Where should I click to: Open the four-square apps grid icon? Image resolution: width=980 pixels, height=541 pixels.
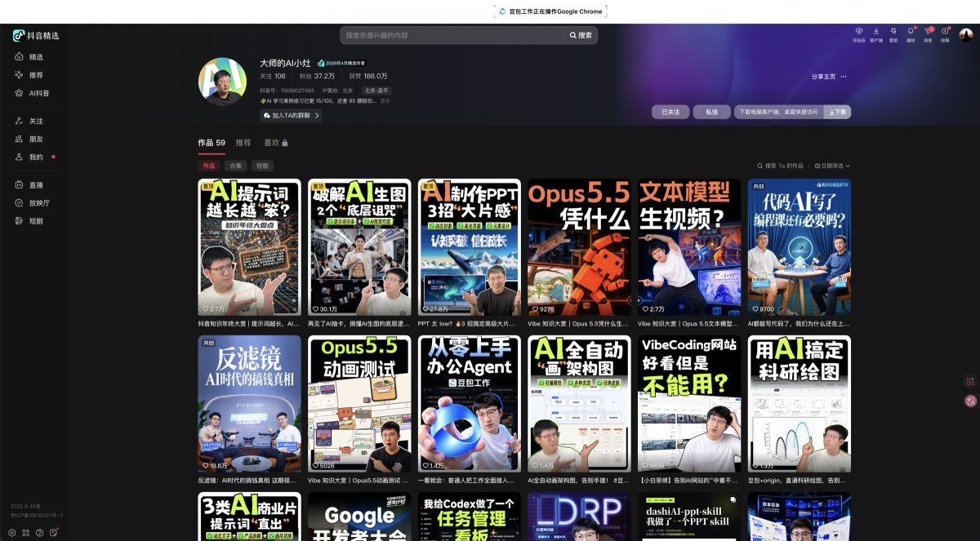pos(26,533)
